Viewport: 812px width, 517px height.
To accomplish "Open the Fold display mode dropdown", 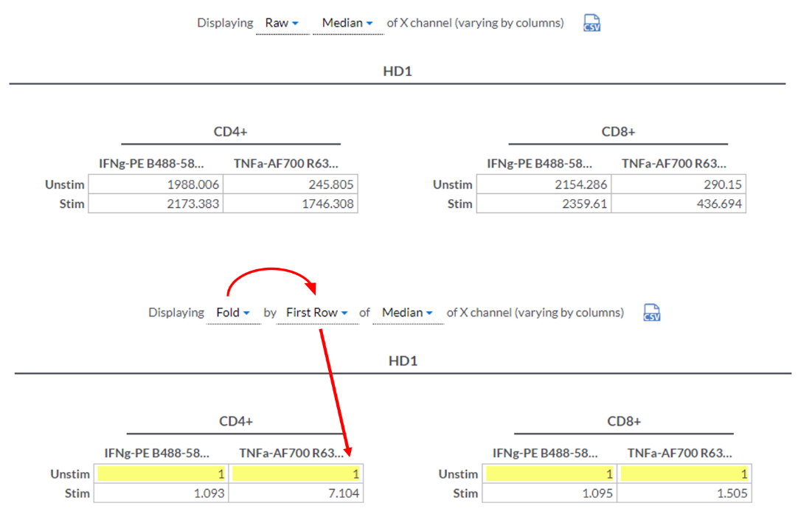I will coord(233,313).
